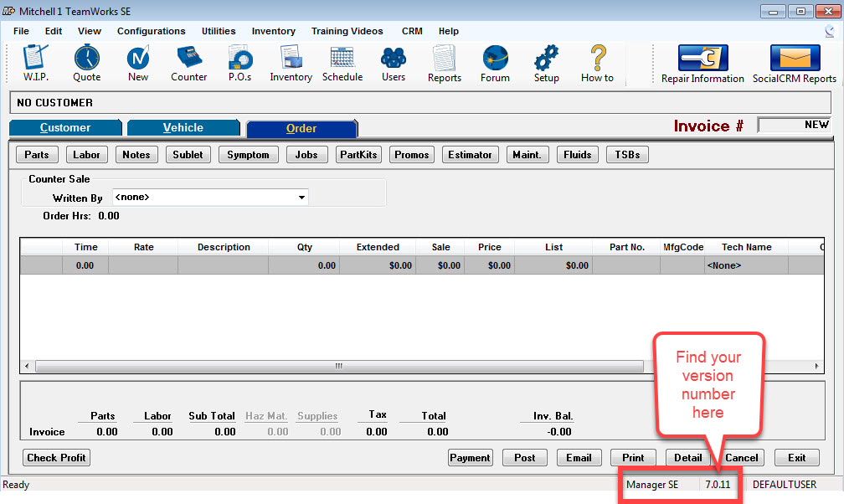This screenshot has height=504, width=844.
Task: Click the Invoice # field
Action: [794, 125]
